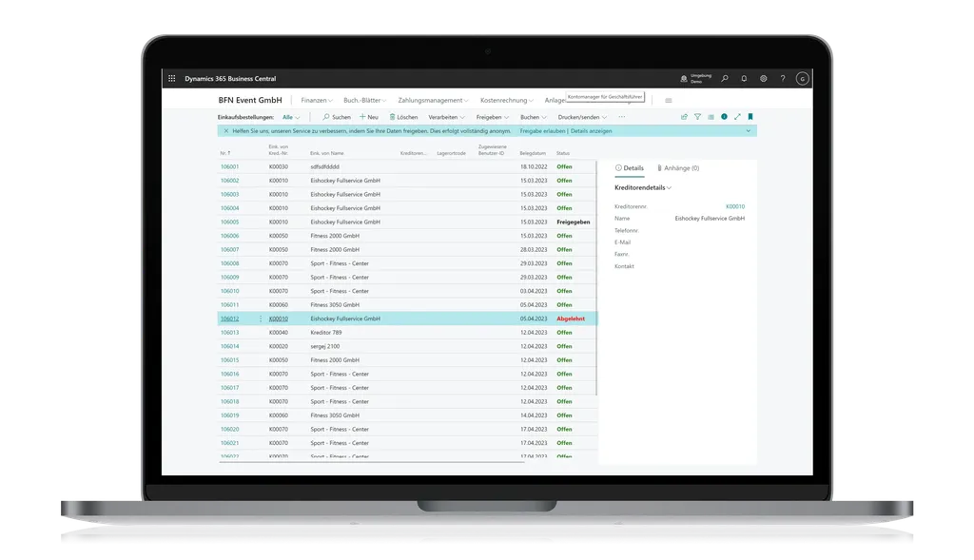Dismiss the notification banner with X
Screen dimensions: 974x560
(226, 131)
